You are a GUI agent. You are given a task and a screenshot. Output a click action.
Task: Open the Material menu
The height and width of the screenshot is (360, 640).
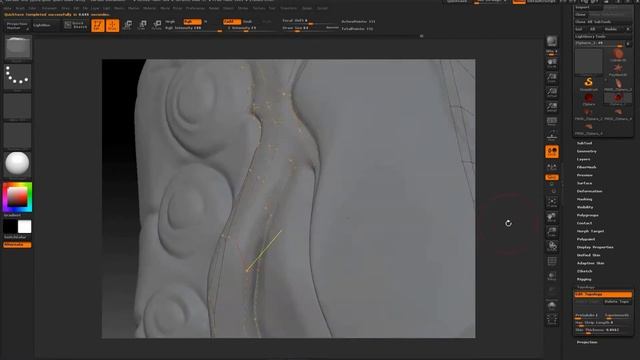point(149,8)
